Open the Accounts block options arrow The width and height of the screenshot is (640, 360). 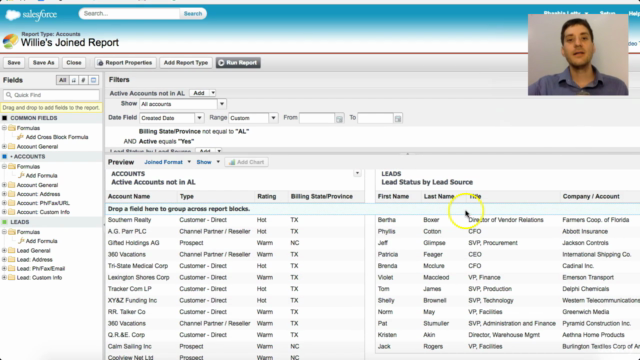click(357, 173)
